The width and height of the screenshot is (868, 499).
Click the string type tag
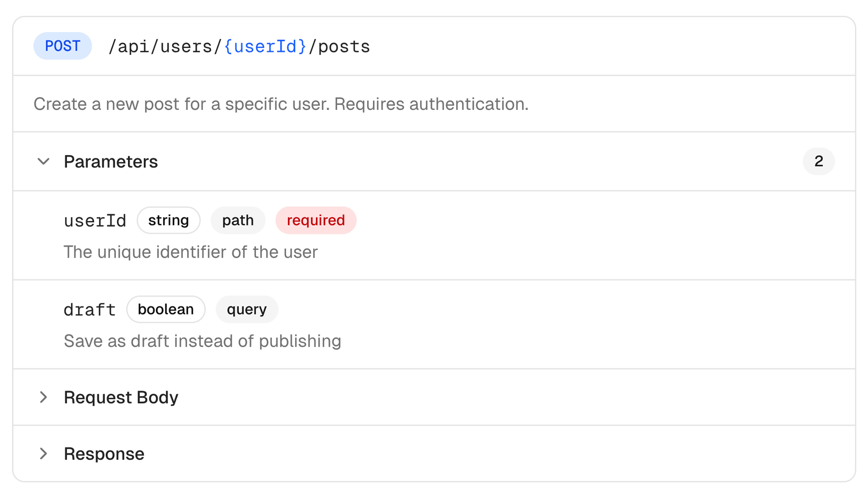tap(169, 221)
